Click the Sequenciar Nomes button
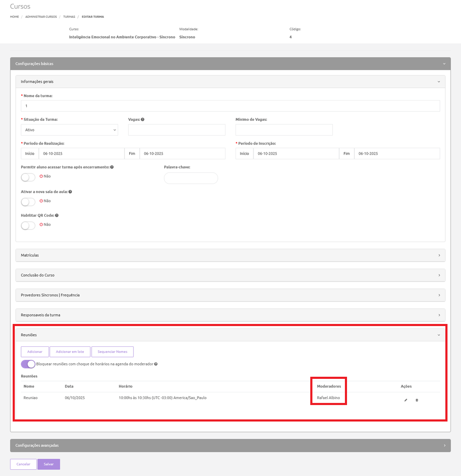The width and height of the screenshot is (461, 476). pos(112,352)
